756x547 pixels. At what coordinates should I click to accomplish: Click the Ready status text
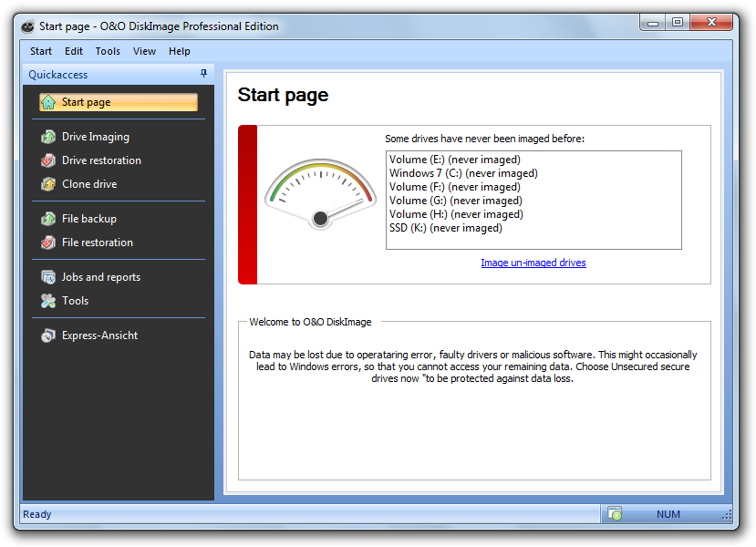[37, 514]
